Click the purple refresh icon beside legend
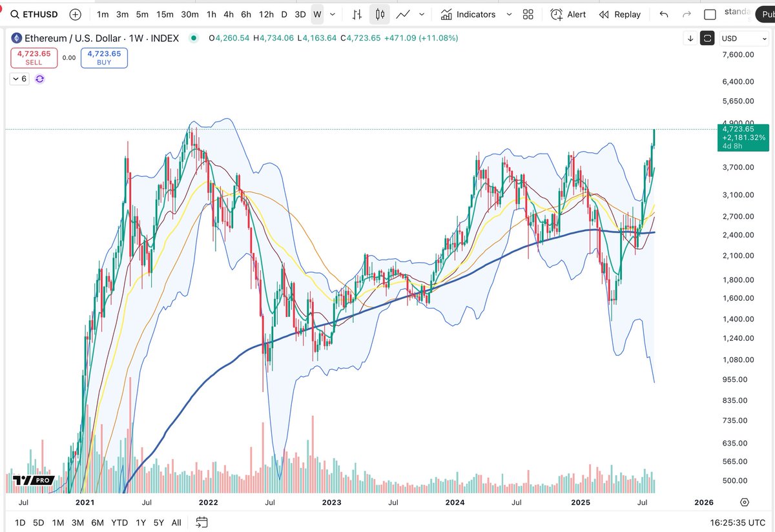This screenshot has width=775, height=532. click(40, 79)
